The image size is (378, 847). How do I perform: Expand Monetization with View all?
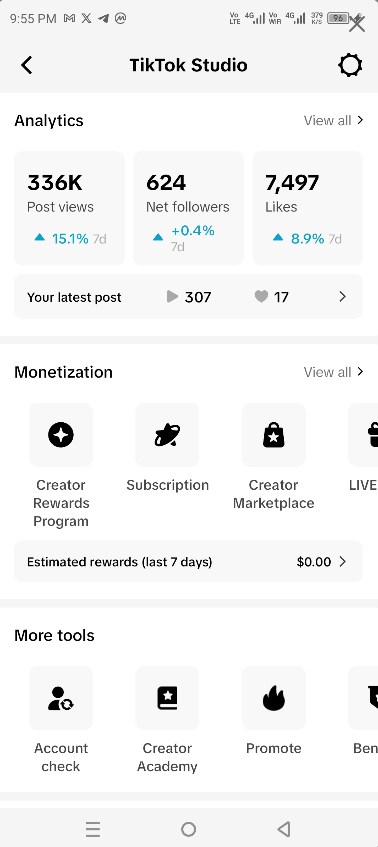tap(333, 372)
